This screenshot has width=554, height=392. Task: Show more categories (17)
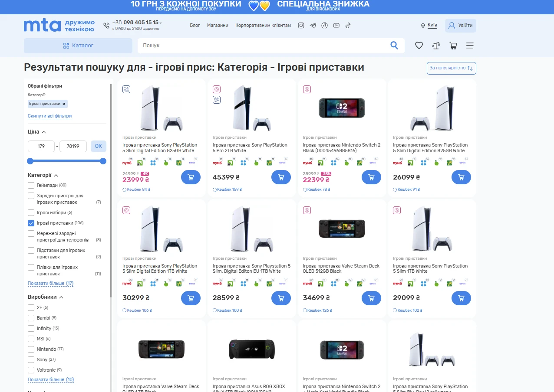point(50,283)
